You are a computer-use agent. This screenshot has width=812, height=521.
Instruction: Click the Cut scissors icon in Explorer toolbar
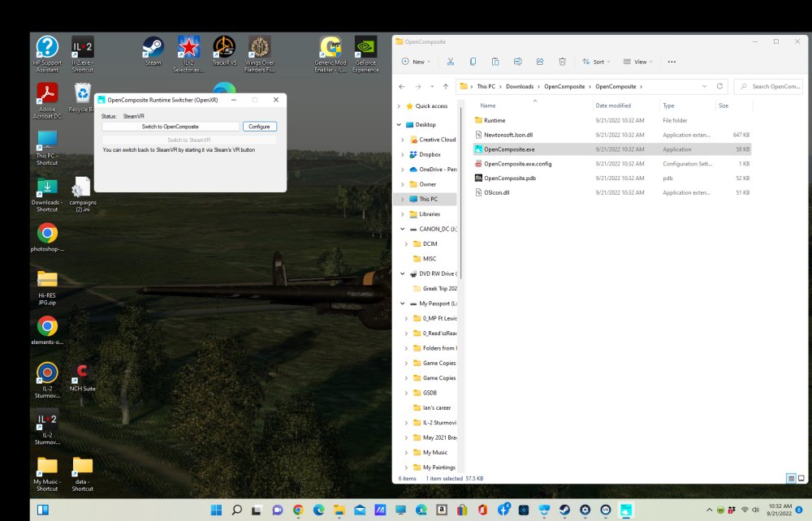click(450, 62)
